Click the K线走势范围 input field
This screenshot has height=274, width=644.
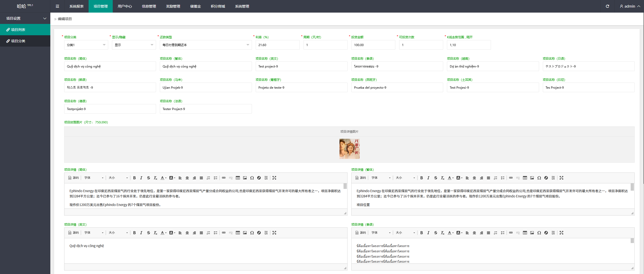(x=469, y=45)
